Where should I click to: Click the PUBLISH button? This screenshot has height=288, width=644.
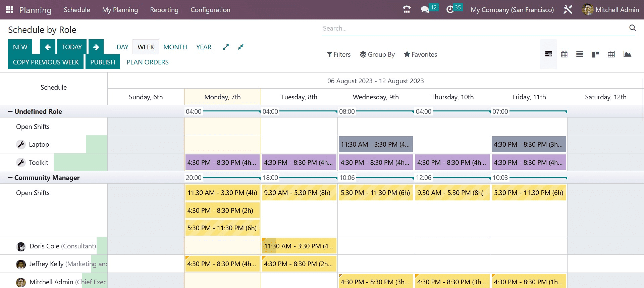[x=103, y=62]
